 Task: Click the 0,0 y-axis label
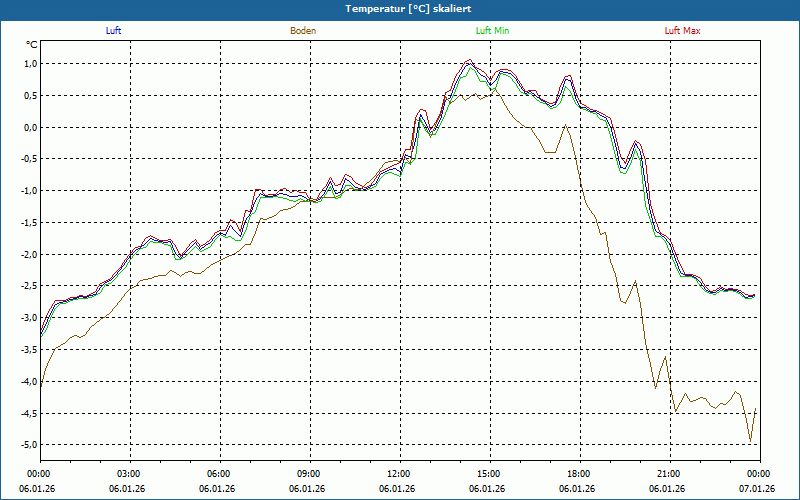tap(31, 128)
